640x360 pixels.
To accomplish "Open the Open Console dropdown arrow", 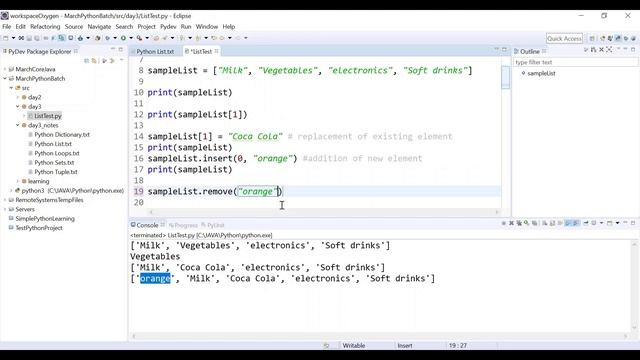I will pos(618,223).
